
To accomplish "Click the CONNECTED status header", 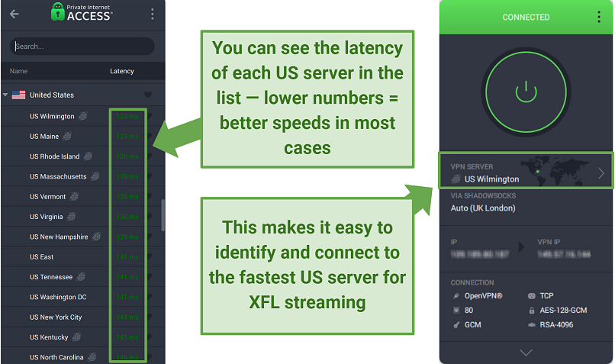I will (x=526, y=18).
